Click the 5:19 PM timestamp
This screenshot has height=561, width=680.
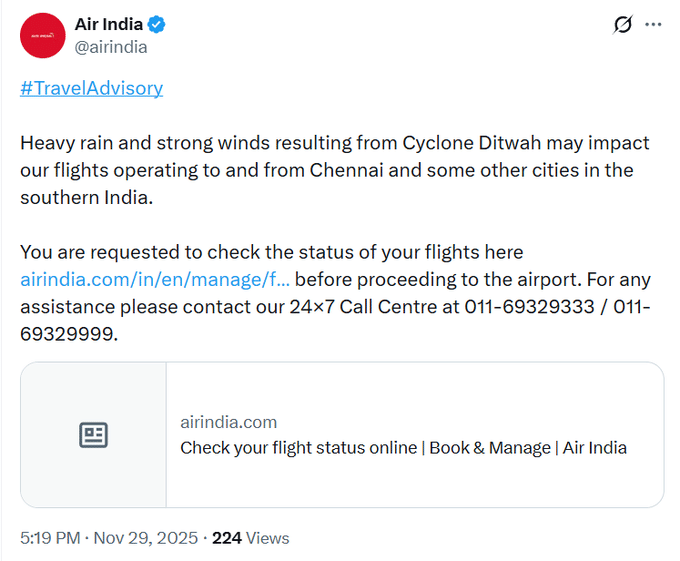click(x=50, y=538)
